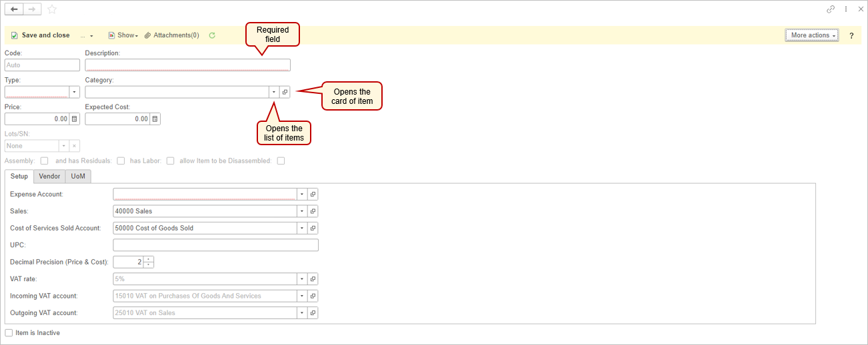
Task: Open the Show dropdown menu
Action: tap(123, 35)
